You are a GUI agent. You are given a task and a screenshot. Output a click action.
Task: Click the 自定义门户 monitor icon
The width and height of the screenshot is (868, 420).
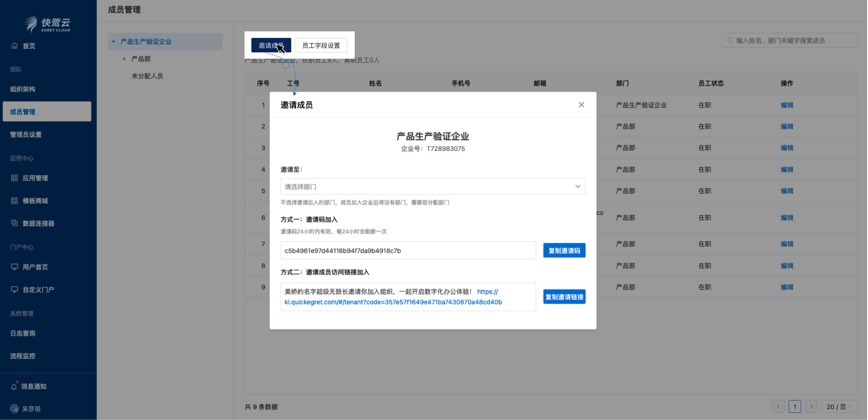pos(14,289)
